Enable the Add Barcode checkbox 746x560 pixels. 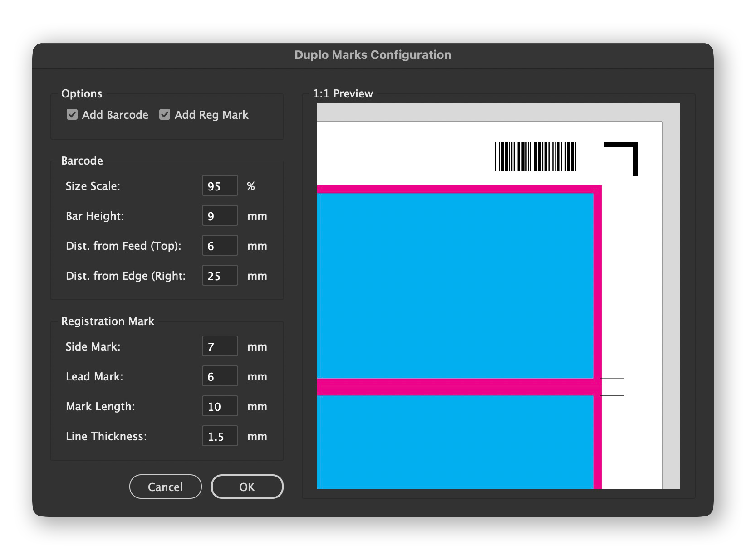tap(72, 115)
